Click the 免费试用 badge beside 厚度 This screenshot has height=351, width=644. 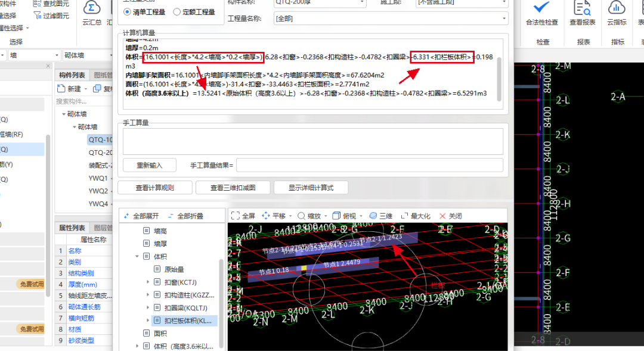pos(32,284)
